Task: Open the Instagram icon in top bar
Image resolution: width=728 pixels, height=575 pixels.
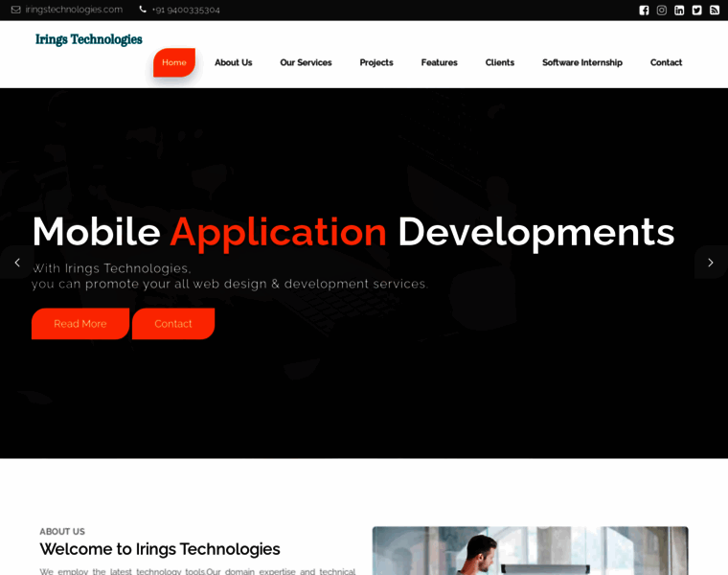Action: [x=661, y=11]
